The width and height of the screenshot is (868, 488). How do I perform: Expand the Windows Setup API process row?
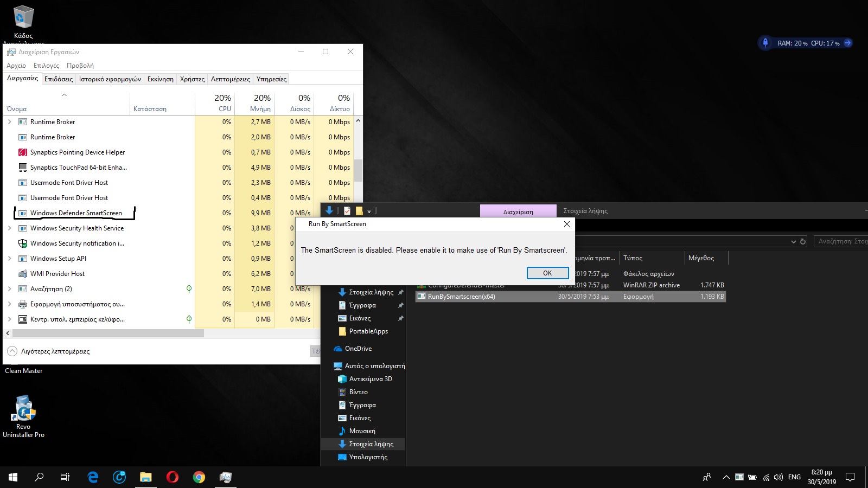pyautogui.click(x=9, y=259)
